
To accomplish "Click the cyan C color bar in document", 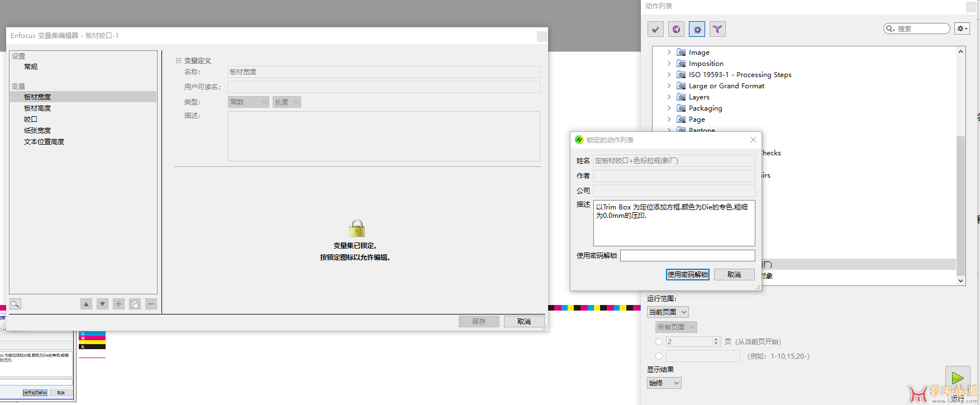I will 92,333.
